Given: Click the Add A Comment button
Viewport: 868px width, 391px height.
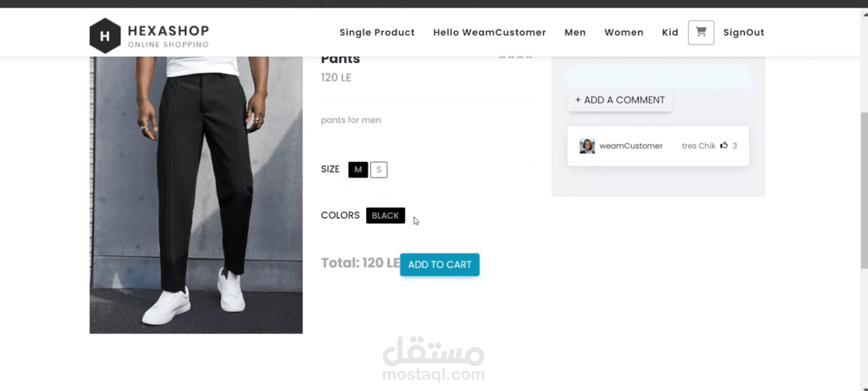Looking at the screenshot, I should (x=619, y=100).
